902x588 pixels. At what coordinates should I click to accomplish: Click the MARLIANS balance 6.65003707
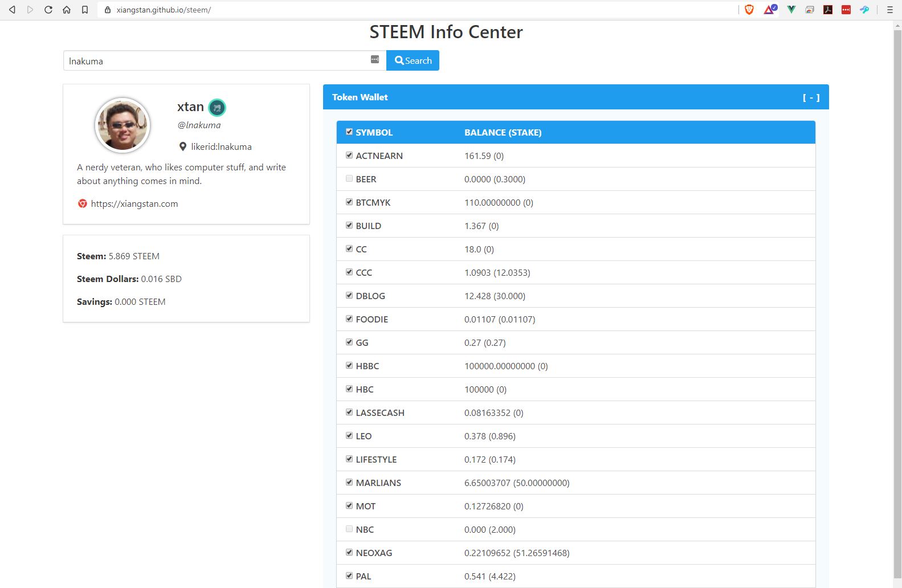click(487, 483)
